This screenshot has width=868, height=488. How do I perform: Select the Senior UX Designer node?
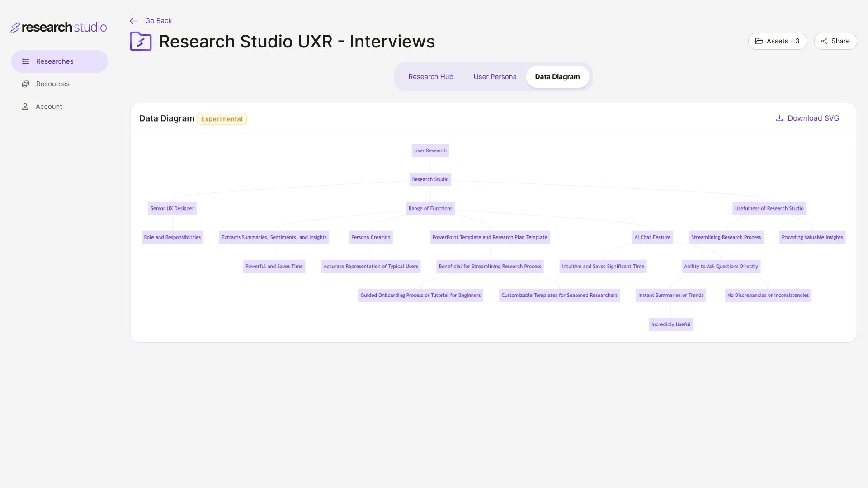click(172, 208)
